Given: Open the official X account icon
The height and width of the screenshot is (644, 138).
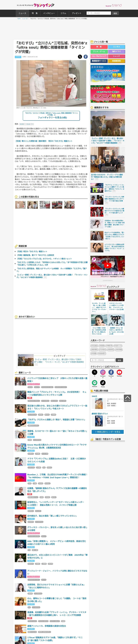Looking at the screenshot, I should (94, 372).
